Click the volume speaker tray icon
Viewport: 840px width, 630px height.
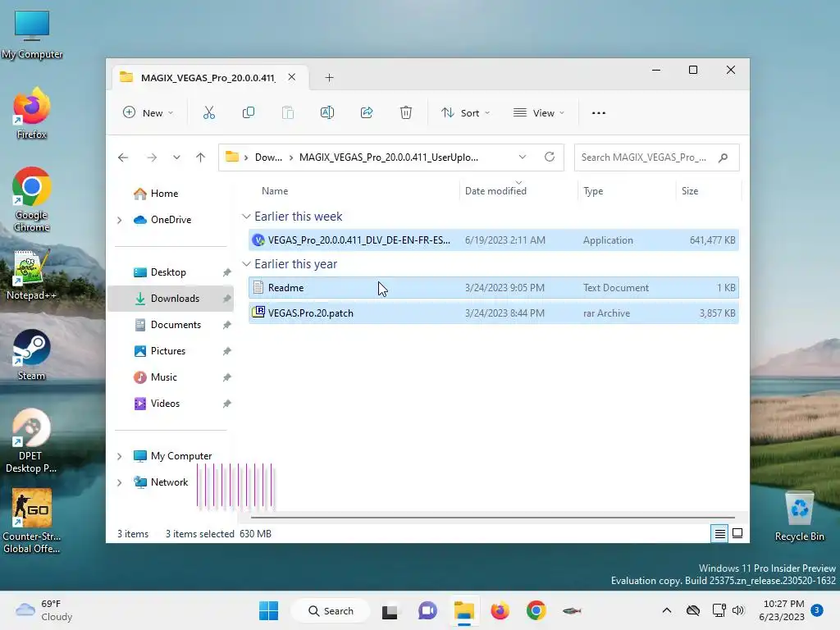coord(738,610)
